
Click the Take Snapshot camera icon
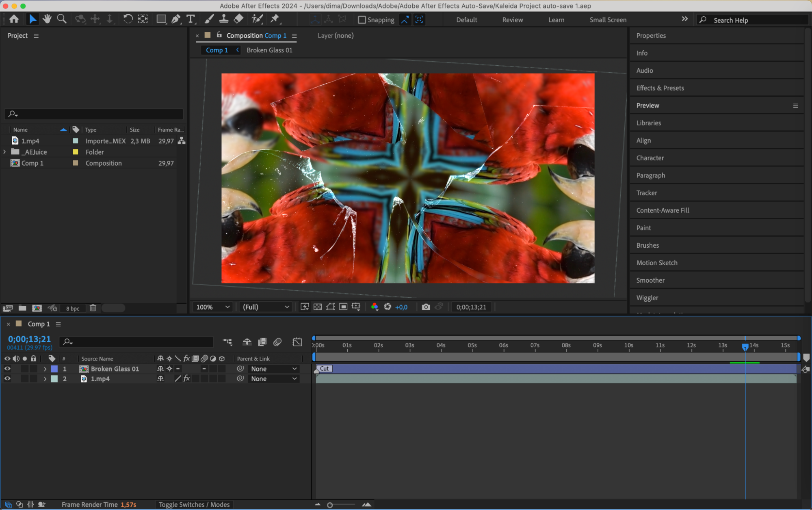(425, 307)
